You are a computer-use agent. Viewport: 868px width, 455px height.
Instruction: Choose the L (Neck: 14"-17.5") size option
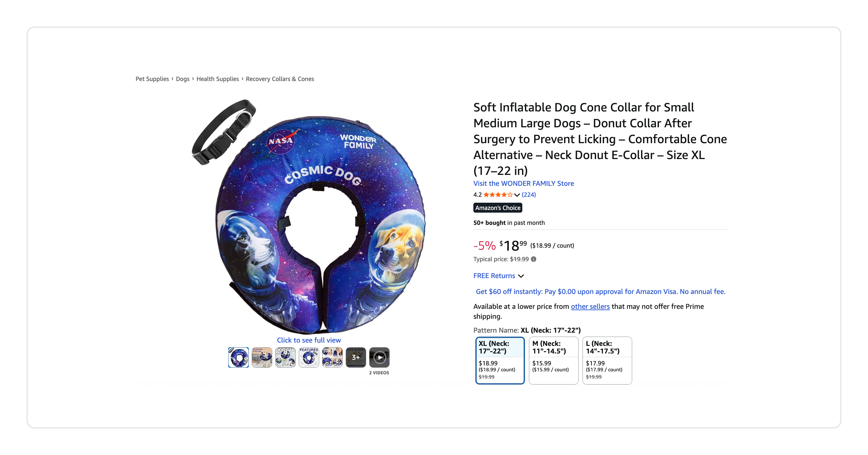coord(607,360)
